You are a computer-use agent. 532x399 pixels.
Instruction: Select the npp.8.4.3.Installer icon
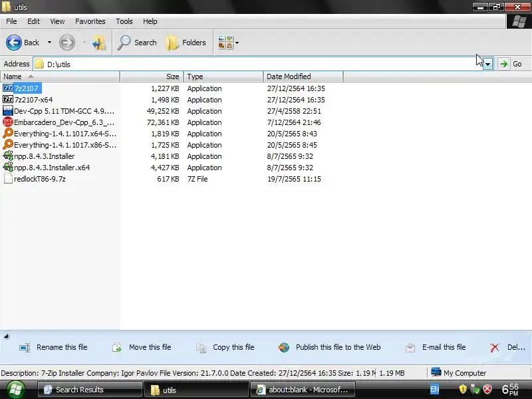tap(8, 156)
